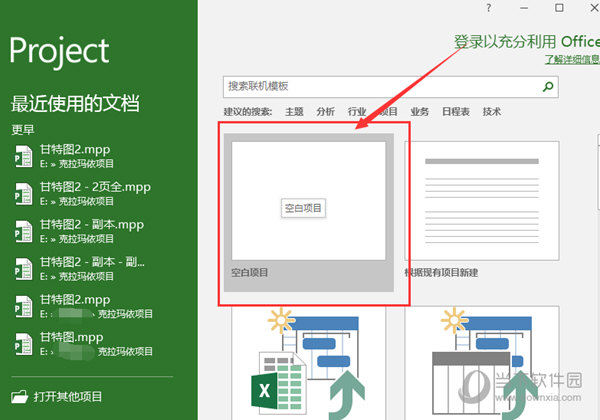Open first recent file 甘特图2.mpp
Image resolution: width=600 pixels, height=420 pixels.
pos(75,156)
